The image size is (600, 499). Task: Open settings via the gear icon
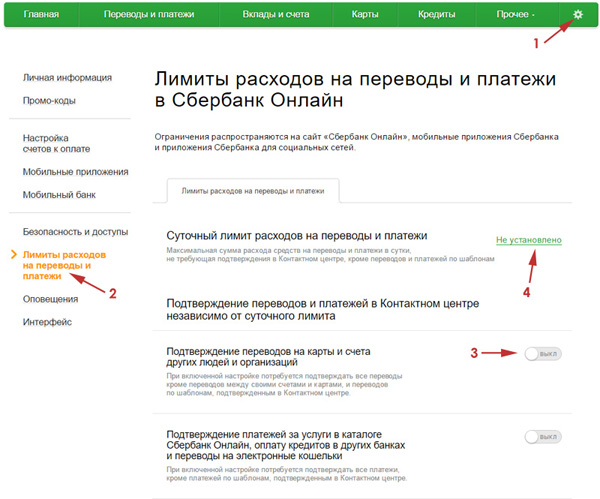tap(577, 15)
